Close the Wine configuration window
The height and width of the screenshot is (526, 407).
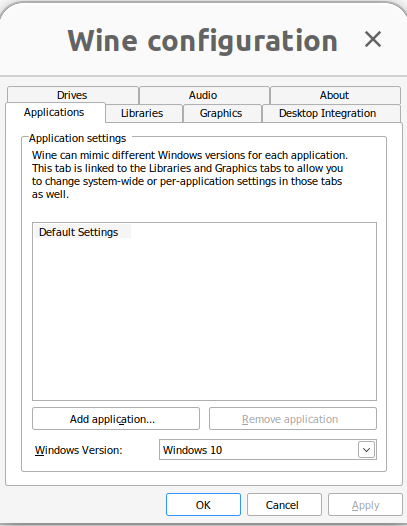point(373,39)
